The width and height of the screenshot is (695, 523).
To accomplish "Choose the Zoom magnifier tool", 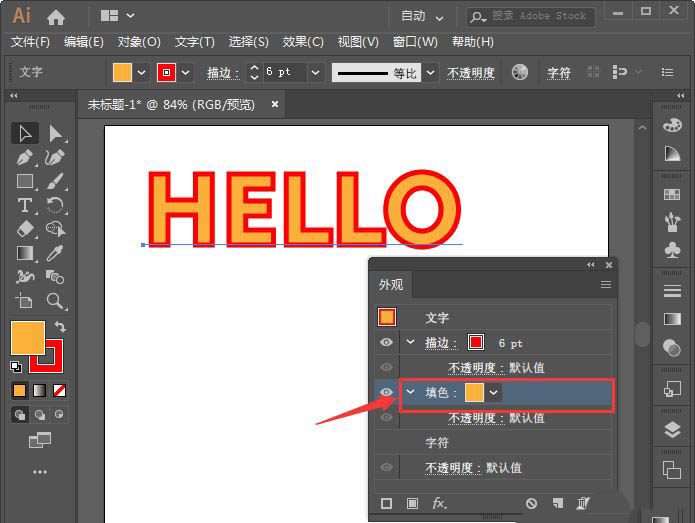I will click(56, 300).
